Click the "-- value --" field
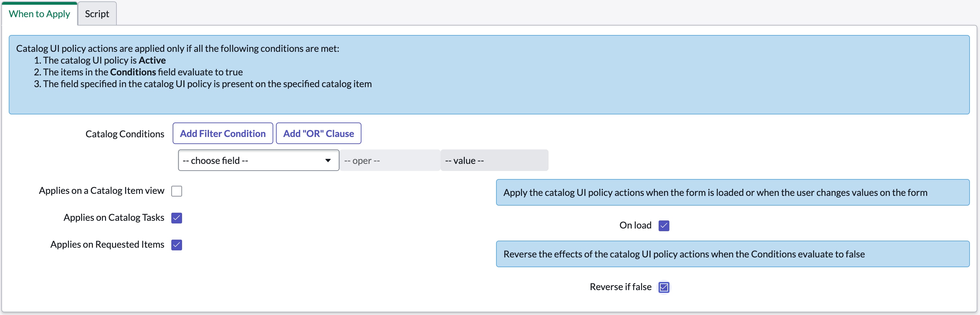The height and width of the screenshot is (315, 980). tap(493, 161)
